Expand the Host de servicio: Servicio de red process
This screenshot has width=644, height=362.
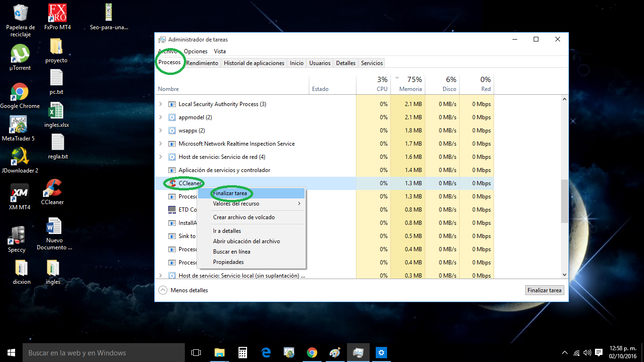[x=160, y=156]
